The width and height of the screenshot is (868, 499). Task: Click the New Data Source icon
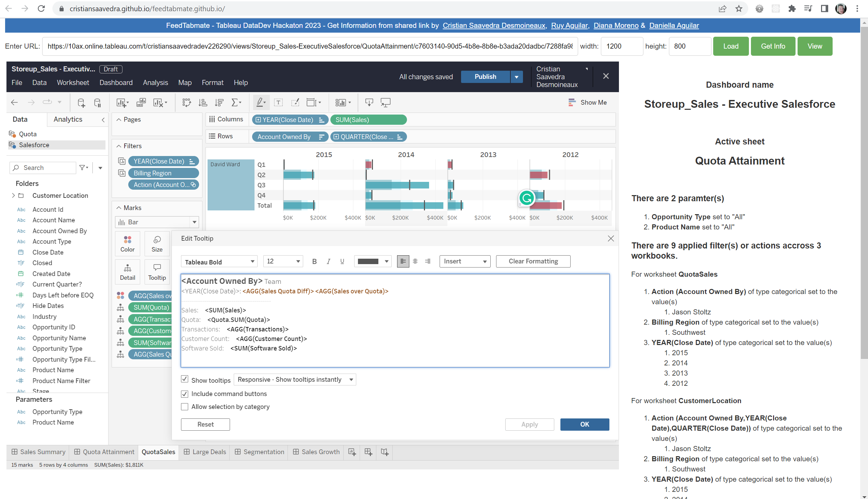[81, 102]
